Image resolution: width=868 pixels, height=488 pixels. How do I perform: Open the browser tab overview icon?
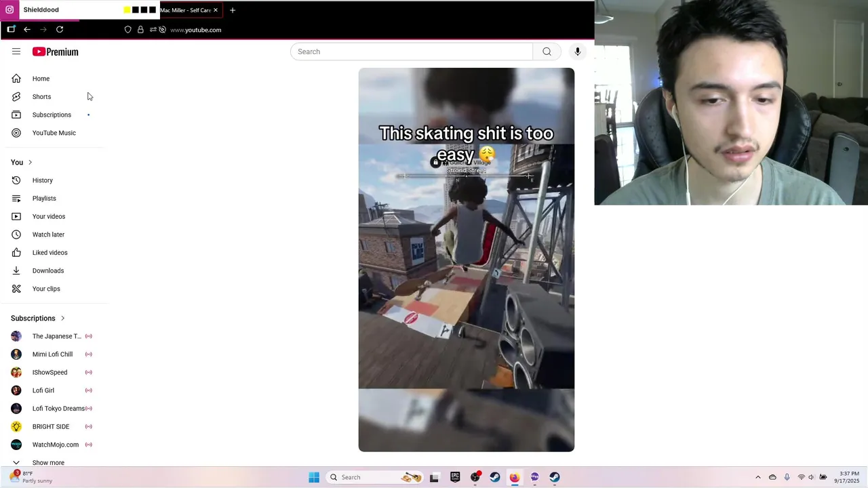point(11,29)
